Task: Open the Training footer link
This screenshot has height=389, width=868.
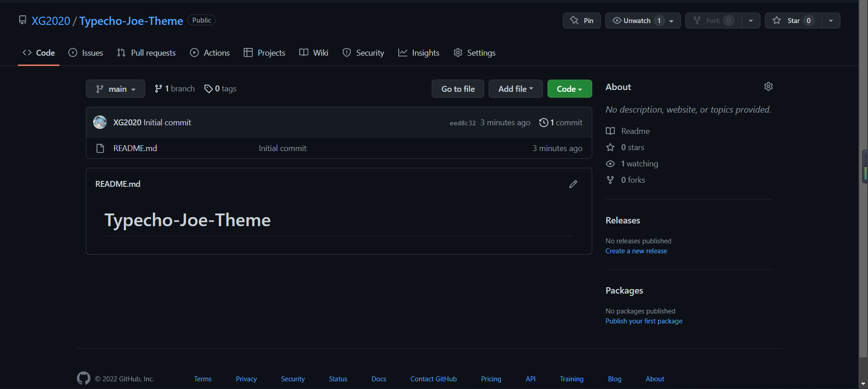Action: point(572,379)
